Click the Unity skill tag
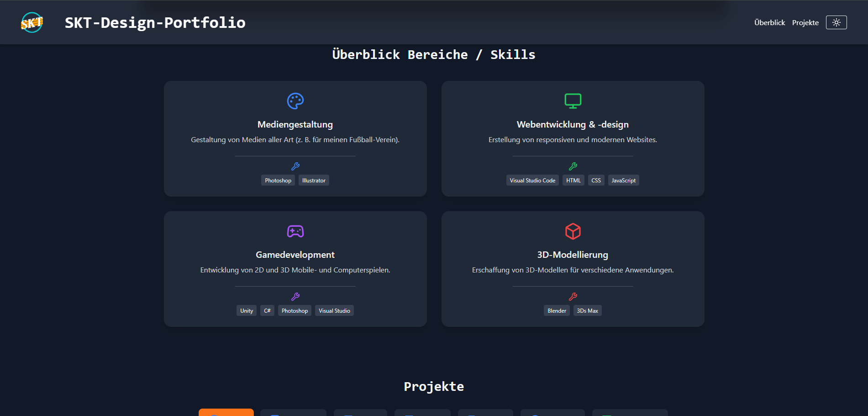Viewport: 868px width, 416px height. (x=247, y=311)
